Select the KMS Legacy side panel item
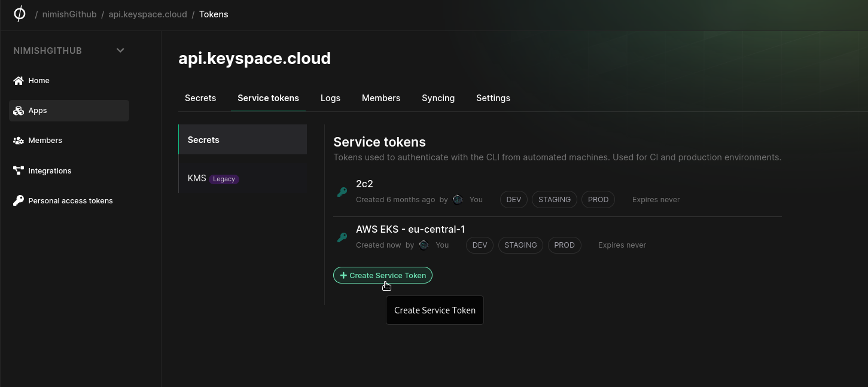The height and width of the screenshot is (387, 868). point(213,178)
